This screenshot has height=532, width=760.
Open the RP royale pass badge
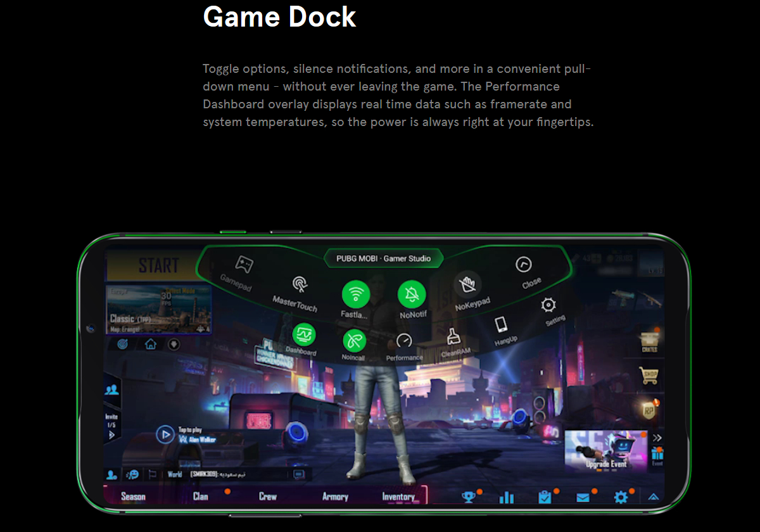649,409
